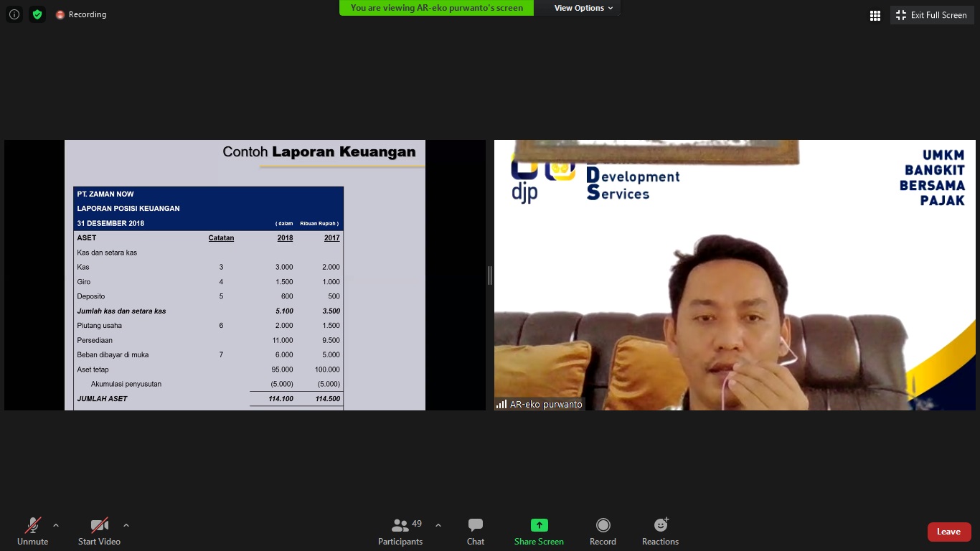The image size is (980, 551).
Task: Open the View Options dropdown
Action: coord(583,8)
